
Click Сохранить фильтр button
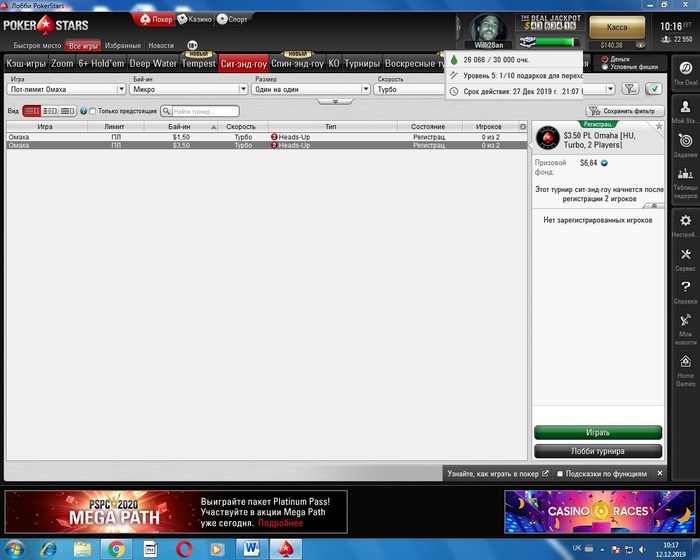click(x=625, y=111)
